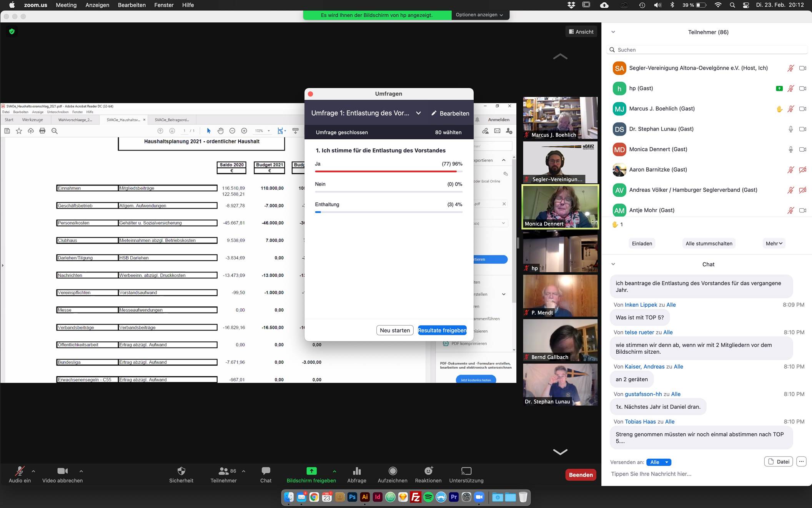The image size is (812, 508).
Task: Open the Chat icon in the toolbar
Action: 266,471
